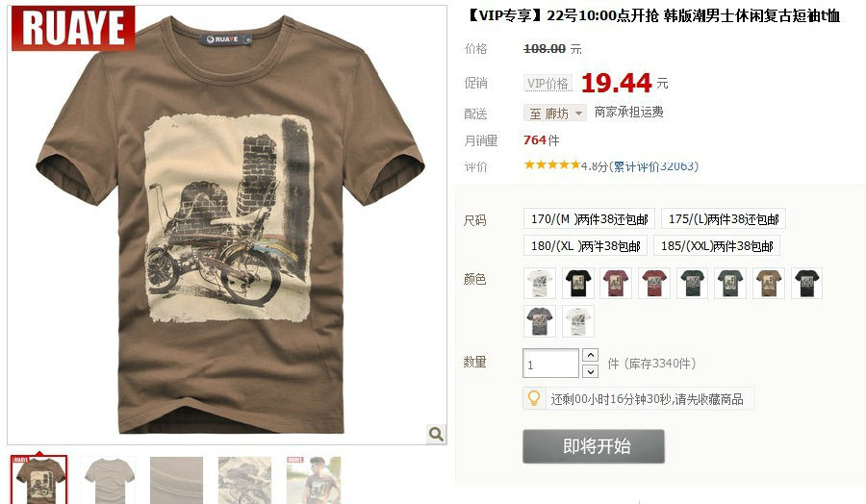Choose the 180/(XL) size option
The height and width of the screenshot is (504, 866).
tap(585, 245)
